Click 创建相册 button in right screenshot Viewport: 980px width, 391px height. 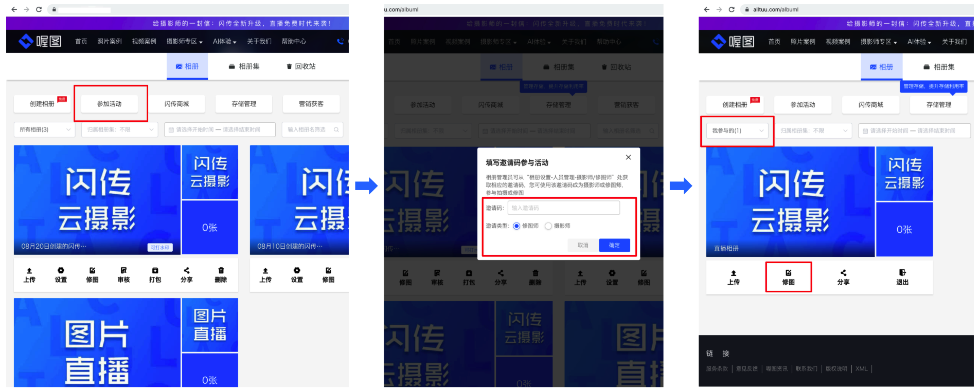735,105
